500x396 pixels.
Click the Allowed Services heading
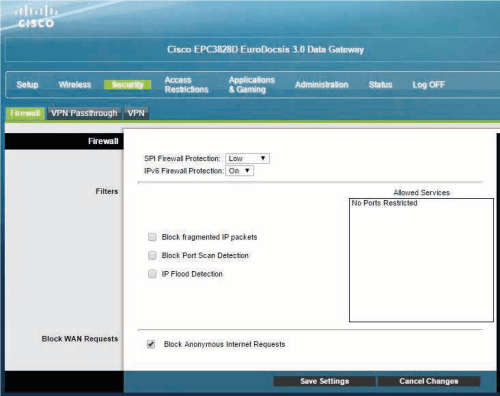coord(421,193)
